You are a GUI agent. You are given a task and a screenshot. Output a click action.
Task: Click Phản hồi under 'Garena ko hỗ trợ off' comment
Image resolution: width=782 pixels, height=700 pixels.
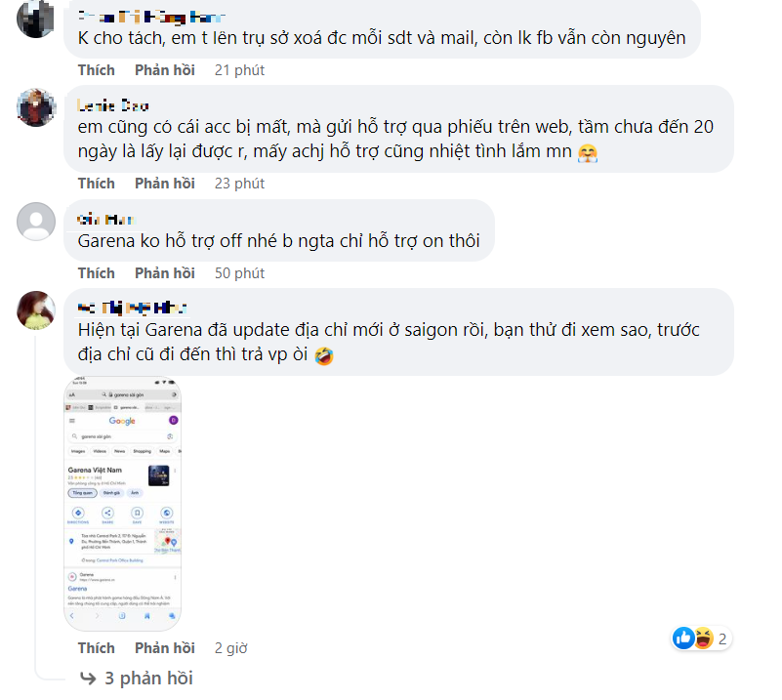[165, 273]
